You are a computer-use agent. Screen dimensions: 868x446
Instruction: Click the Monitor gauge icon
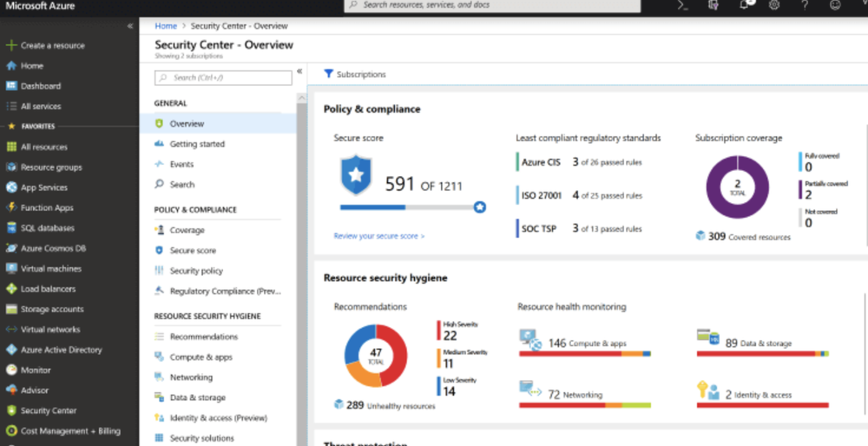coord(11,370)
